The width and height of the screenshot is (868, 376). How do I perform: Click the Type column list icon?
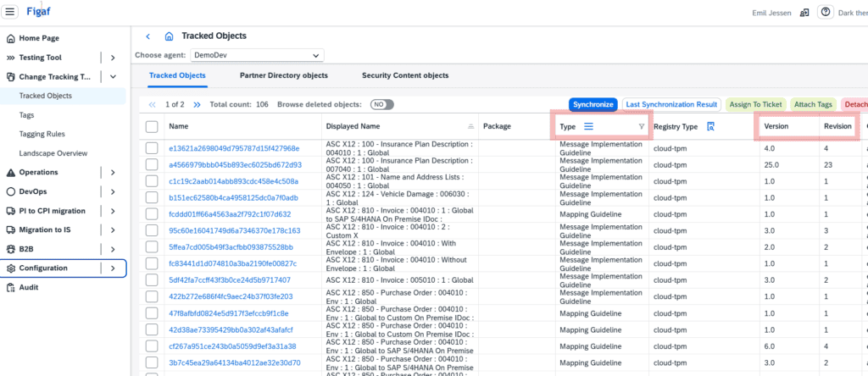pos(588,126)
